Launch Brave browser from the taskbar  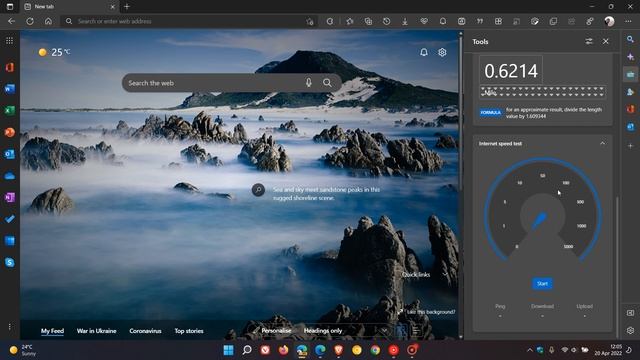coord(338,350)
